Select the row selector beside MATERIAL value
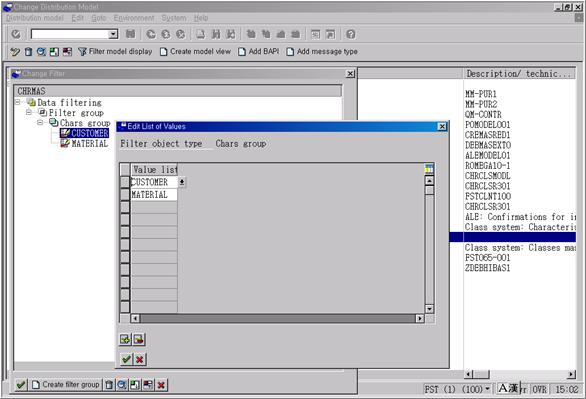 tap(125, 194)
